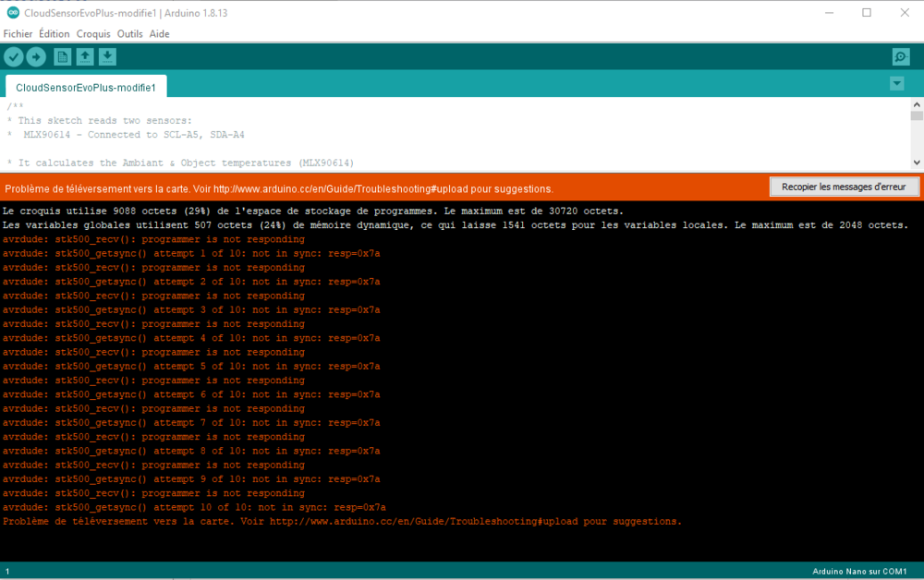Image resolution: width=924 pixels, height=580 pixels.
Task: Open the Fichier menu
Action: (18, 34)
